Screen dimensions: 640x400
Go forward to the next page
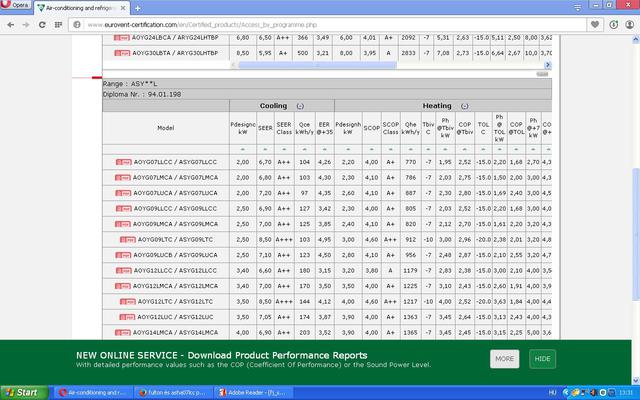pyautogui.click(x=26, y=25)
